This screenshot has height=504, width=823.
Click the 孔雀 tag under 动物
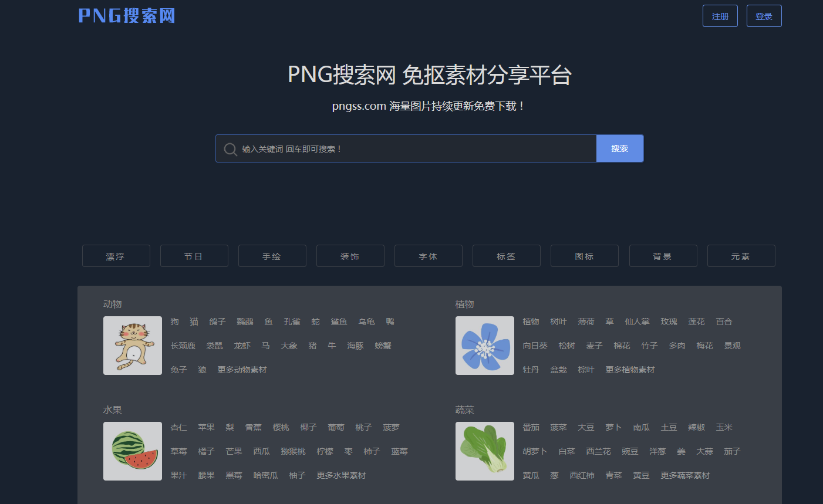coord(292,322)
